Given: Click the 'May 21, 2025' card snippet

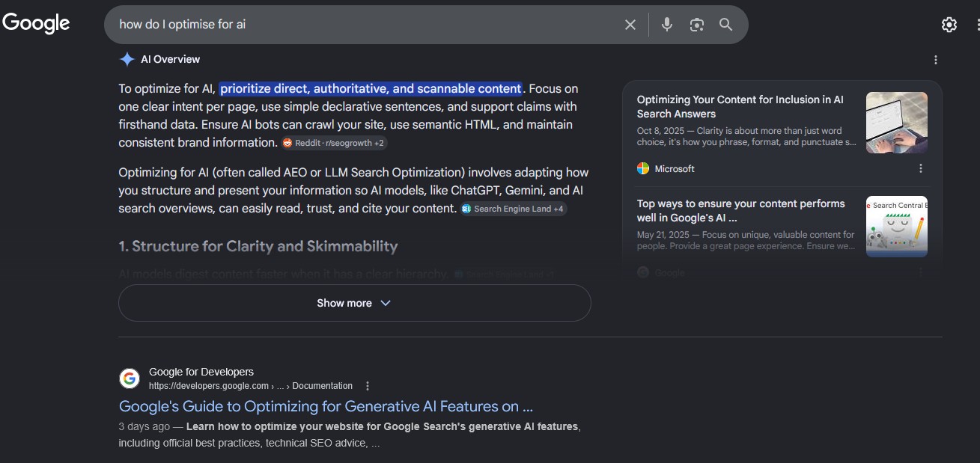Looking at the screenshot, I should click(746, 240).
